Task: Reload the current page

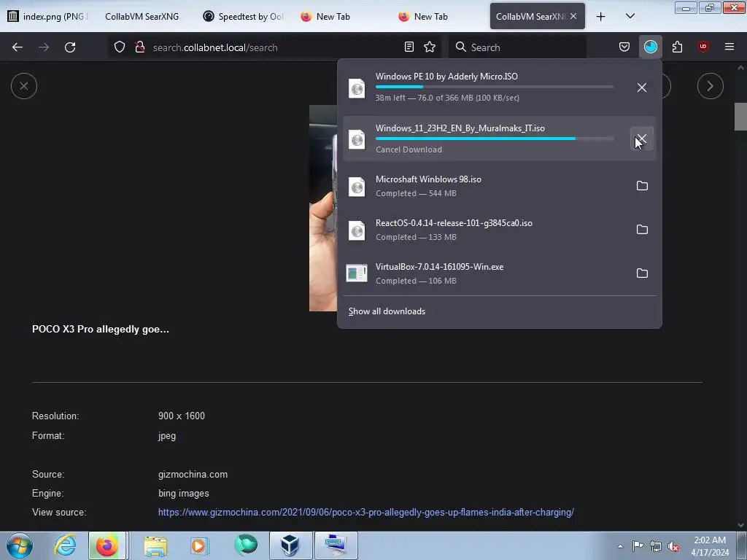Action: (x=70, y=47)
